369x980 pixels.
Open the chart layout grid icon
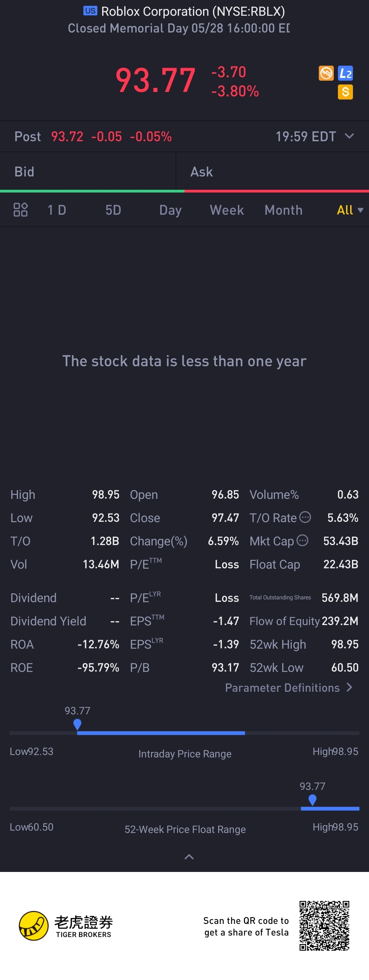click(x=20, y=210)
